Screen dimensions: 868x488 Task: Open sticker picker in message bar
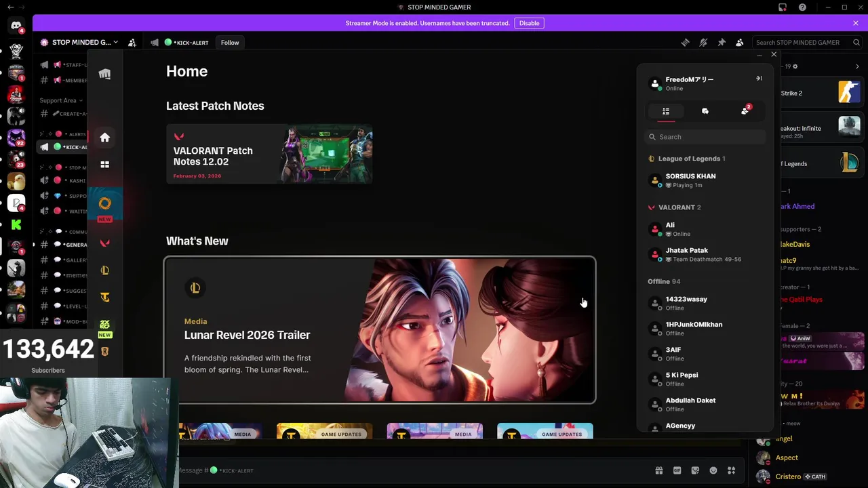[x=695, y=470]
